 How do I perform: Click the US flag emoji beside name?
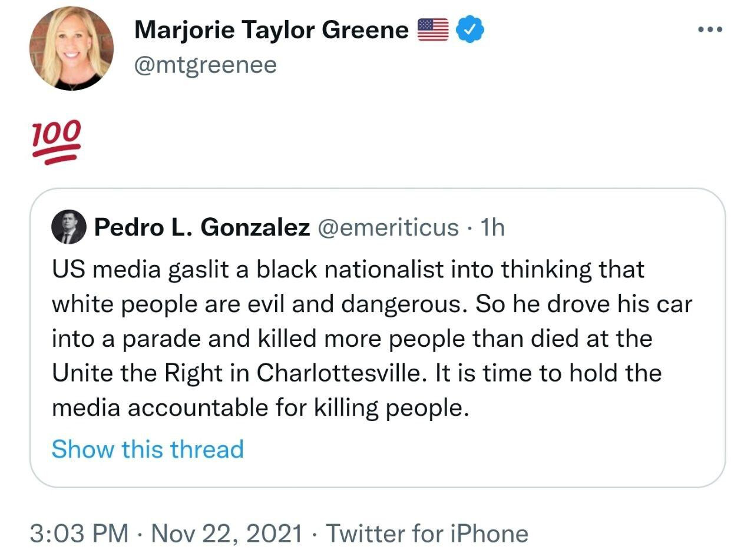coord(433,29)
